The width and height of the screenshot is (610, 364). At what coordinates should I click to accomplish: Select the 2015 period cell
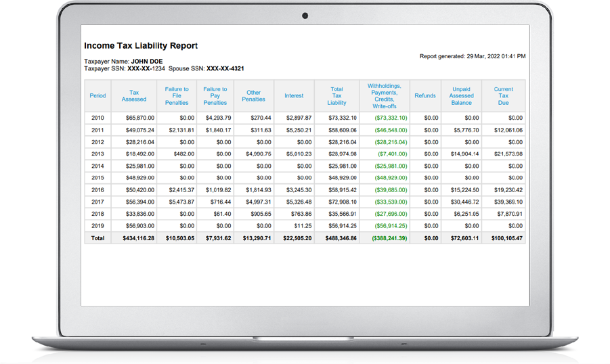point(97,178)
